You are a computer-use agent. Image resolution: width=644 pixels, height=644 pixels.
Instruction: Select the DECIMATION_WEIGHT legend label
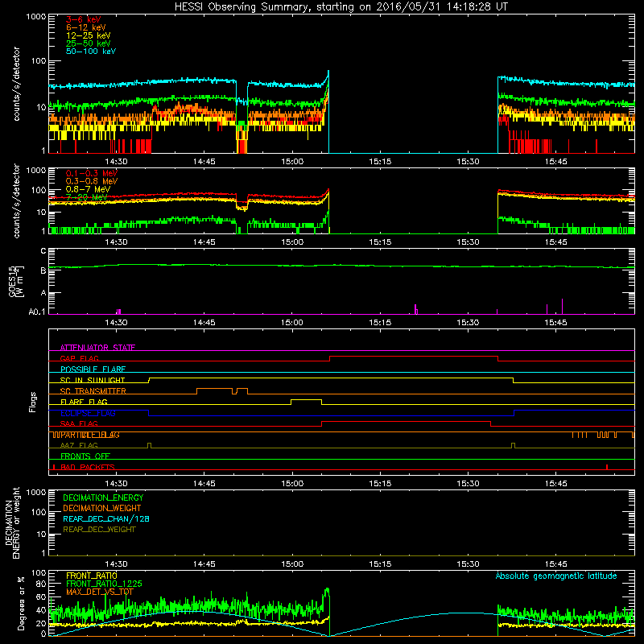[x=102, y=509]
